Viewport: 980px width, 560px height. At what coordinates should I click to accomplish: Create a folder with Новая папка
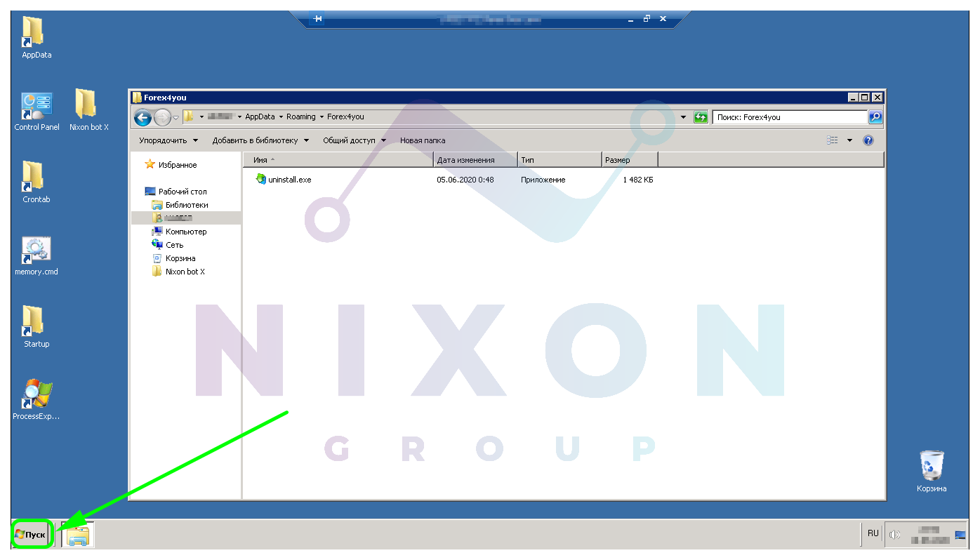[x=423, y=140]
